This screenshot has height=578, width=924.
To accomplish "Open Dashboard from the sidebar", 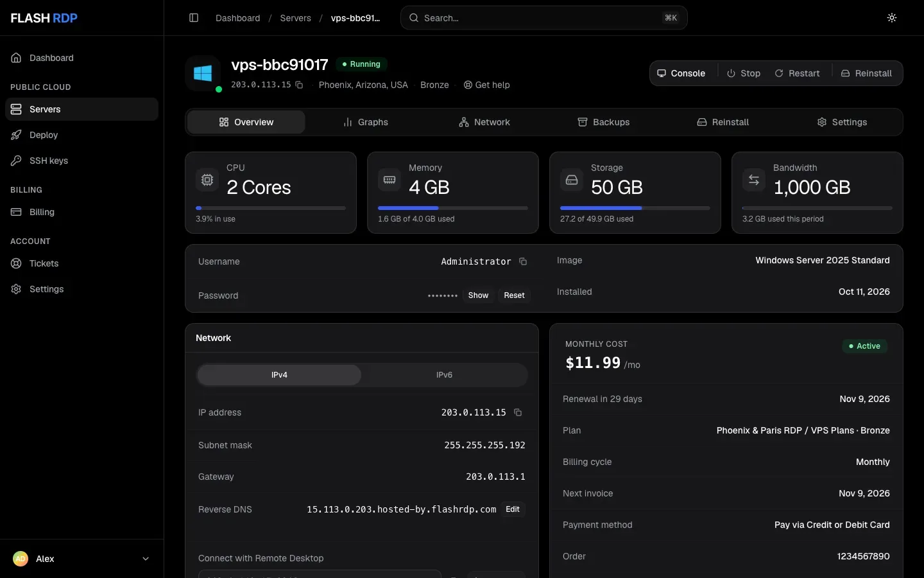I will point(81,58).
